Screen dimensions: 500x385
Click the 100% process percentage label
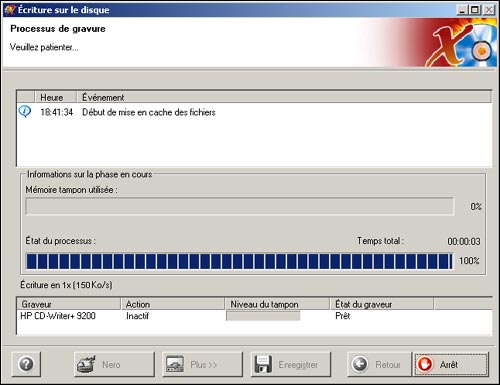pyautogui.click(x=469, y=261)
